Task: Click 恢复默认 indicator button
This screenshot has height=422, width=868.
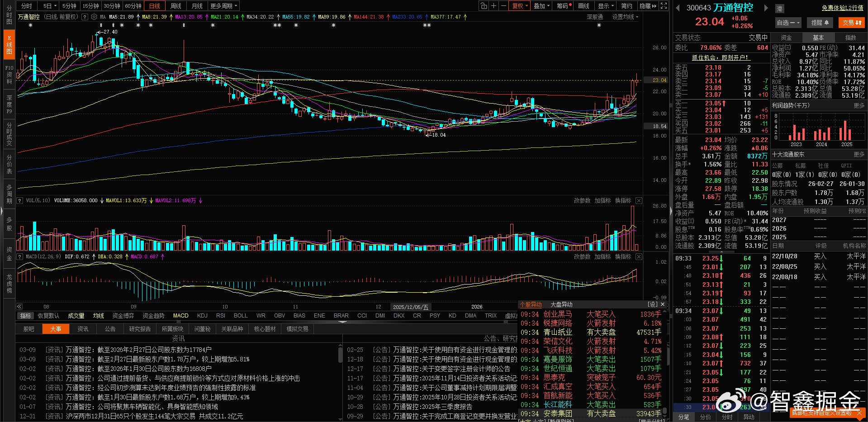Action: pyautogui.click(x=48, y=316)
